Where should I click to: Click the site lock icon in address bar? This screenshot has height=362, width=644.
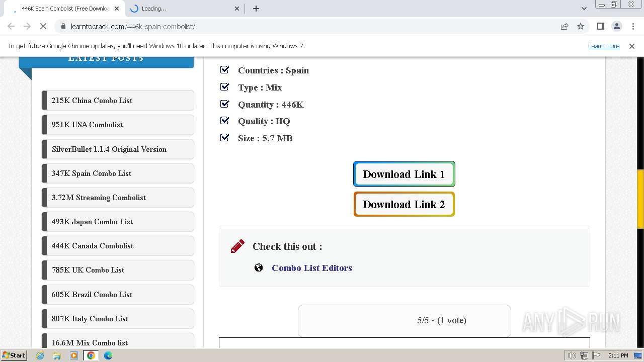[63, 26]
